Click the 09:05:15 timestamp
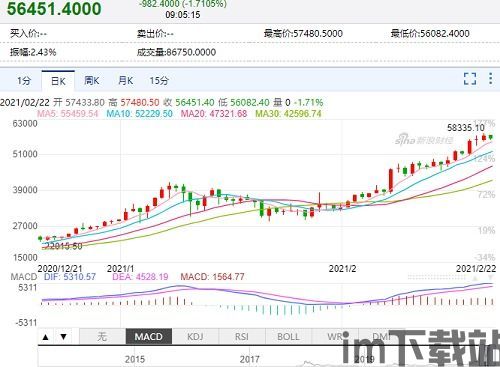Screen dimensions: 500x367 coord(183,15)
